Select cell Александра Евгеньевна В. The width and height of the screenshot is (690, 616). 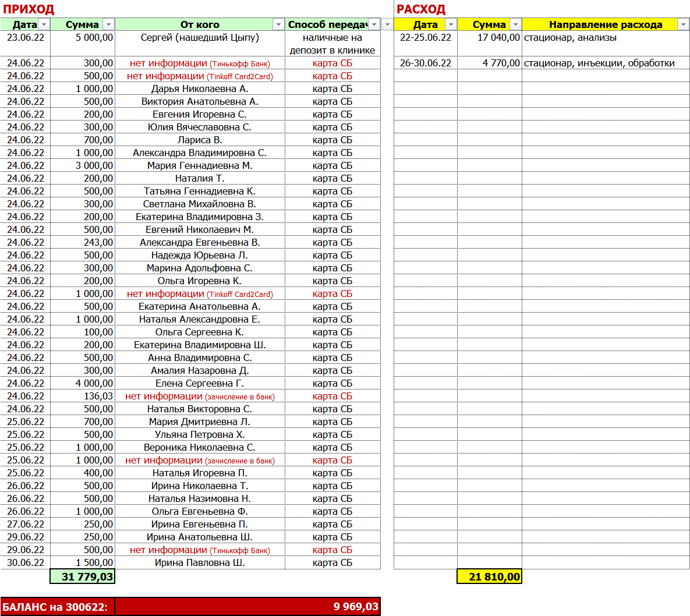[200, 242]
